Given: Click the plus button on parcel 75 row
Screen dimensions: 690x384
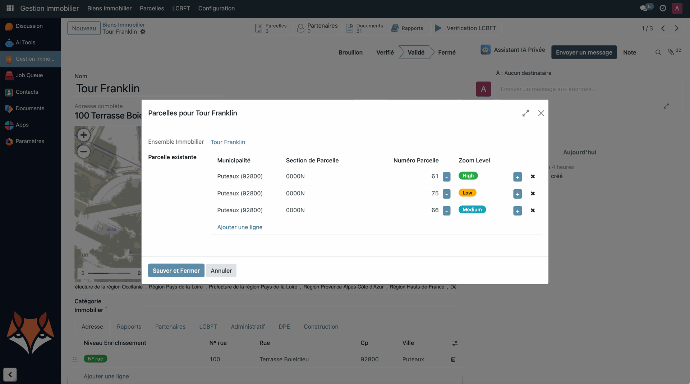Looking at the screenshot, I should click(x=517, y=194).
